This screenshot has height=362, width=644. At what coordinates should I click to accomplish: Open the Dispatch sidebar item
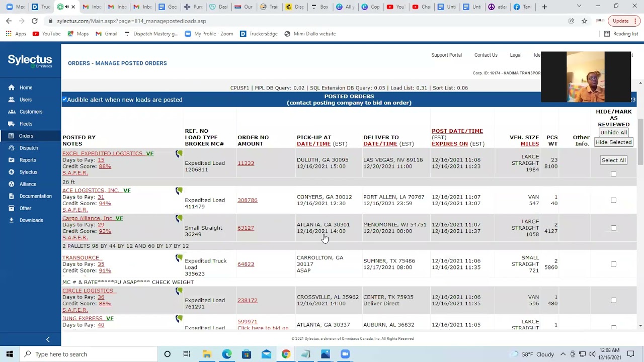pyautogui.click(x=29, y=148)
